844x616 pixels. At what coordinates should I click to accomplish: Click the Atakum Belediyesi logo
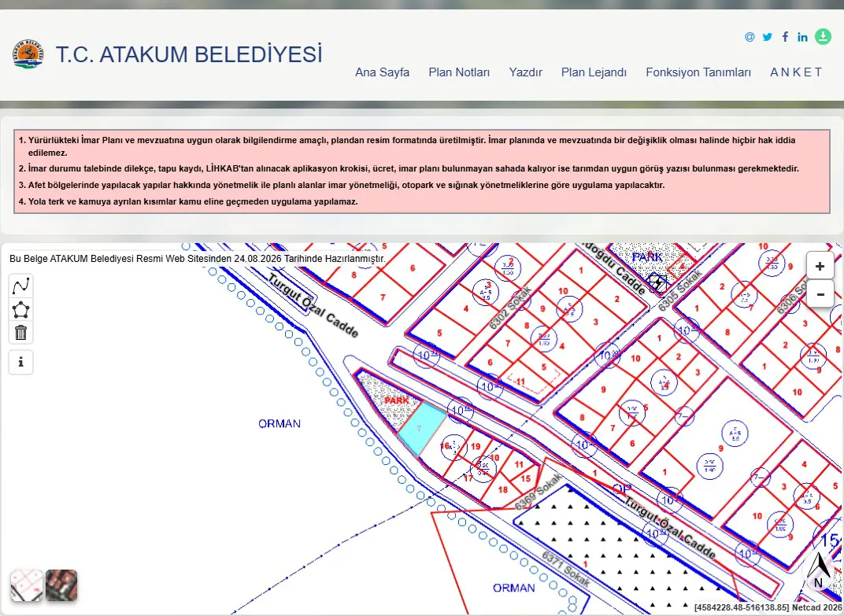click(28, 53)
